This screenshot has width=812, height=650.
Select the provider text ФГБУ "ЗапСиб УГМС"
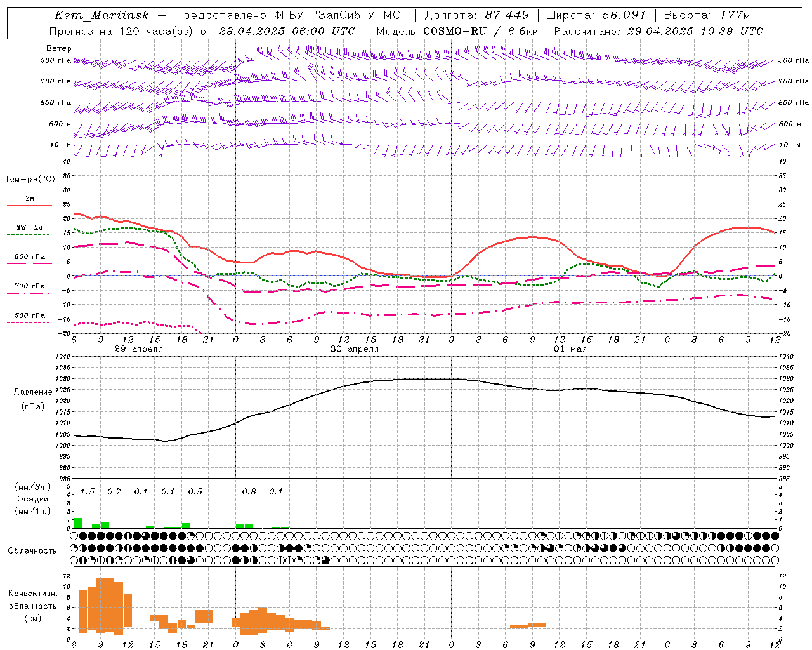pos(341,15)
